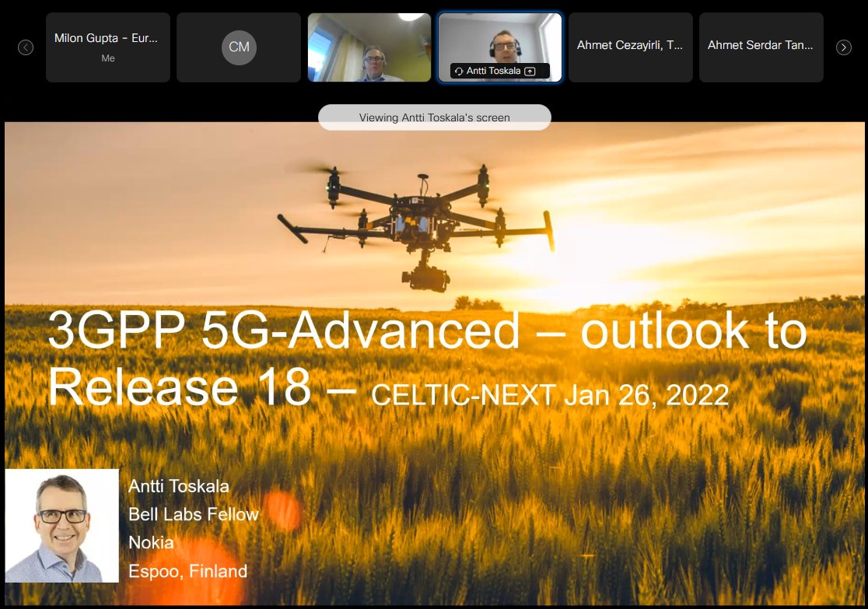868x609 pixels.
Task: Click 'Bell Labs Fellow' text on slide
Action: pyautogui.click(x=194, y=514)
